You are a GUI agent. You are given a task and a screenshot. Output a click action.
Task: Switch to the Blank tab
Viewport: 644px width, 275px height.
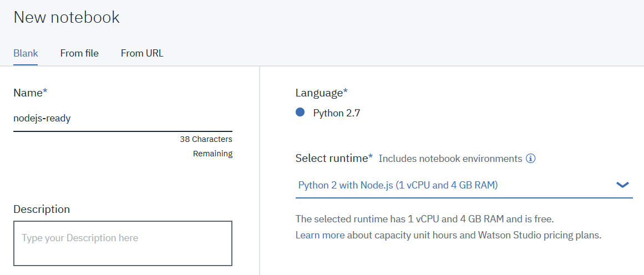(x=26, y=53)
